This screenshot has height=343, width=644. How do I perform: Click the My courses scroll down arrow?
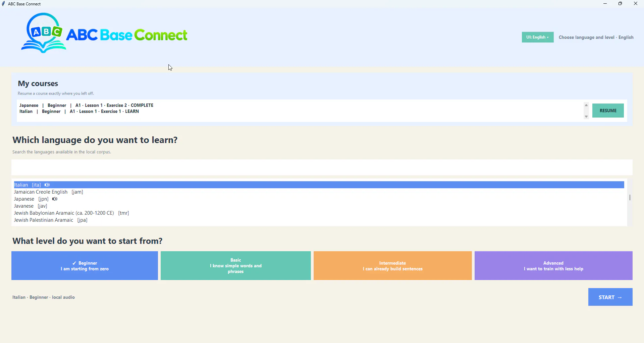tap(586, 117)
